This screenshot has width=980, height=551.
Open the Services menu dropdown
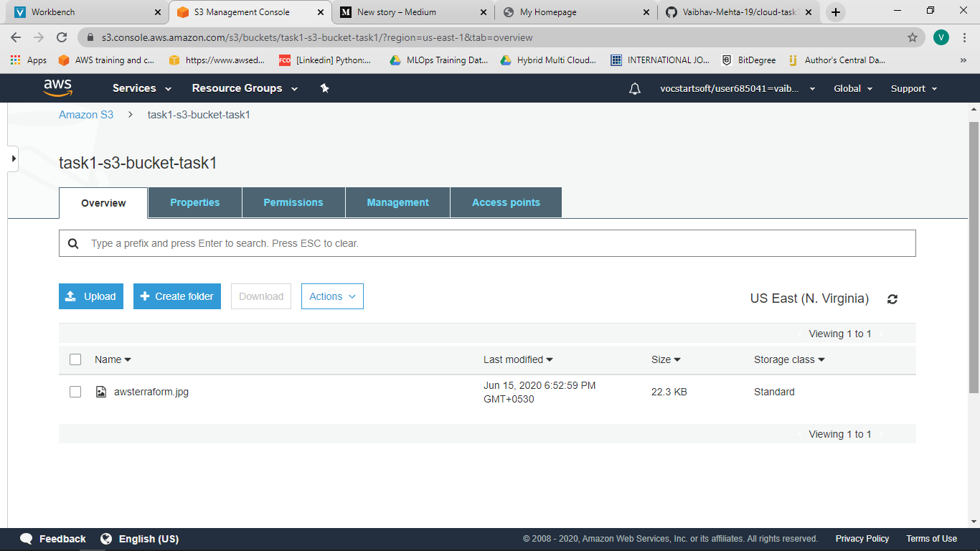[x=141, y=88]
